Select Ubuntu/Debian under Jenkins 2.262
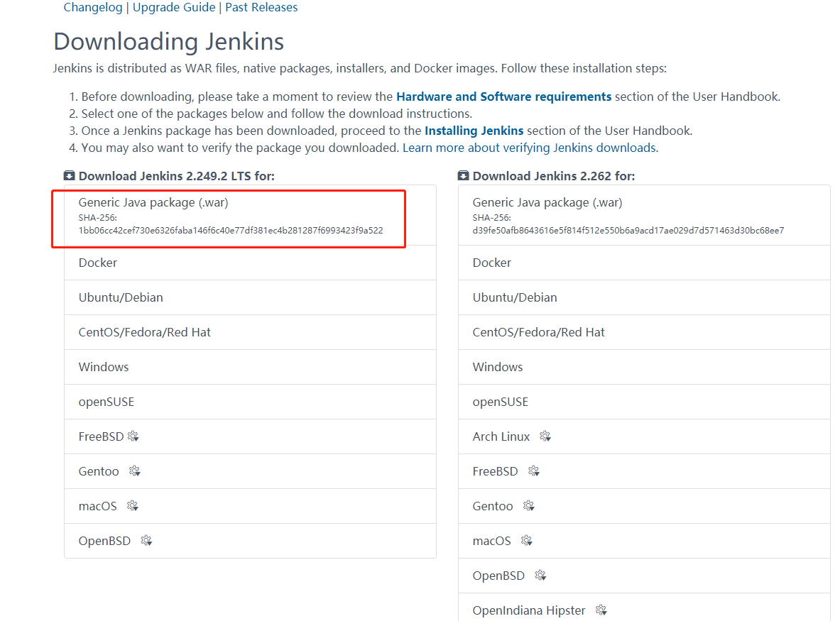Screen dimensions: 840x621 (645, 297)
